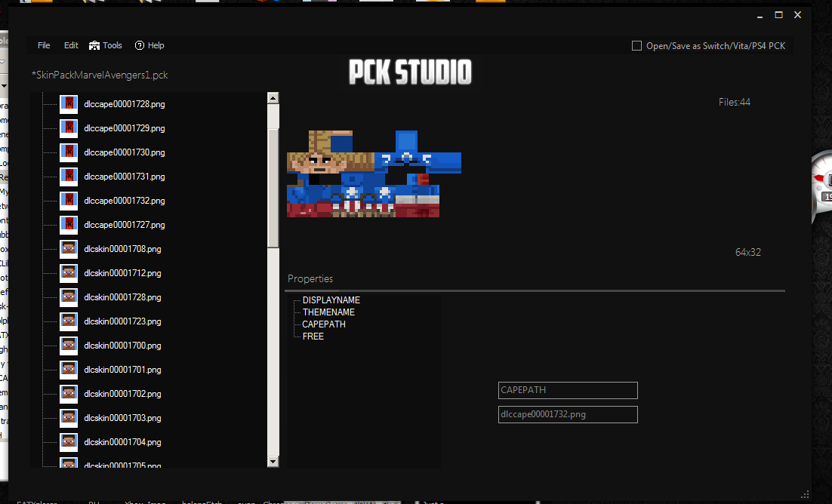Viewport: 832px width, 504px height.
Task: Click the Files:44 counter text
Action: point(735,103)
